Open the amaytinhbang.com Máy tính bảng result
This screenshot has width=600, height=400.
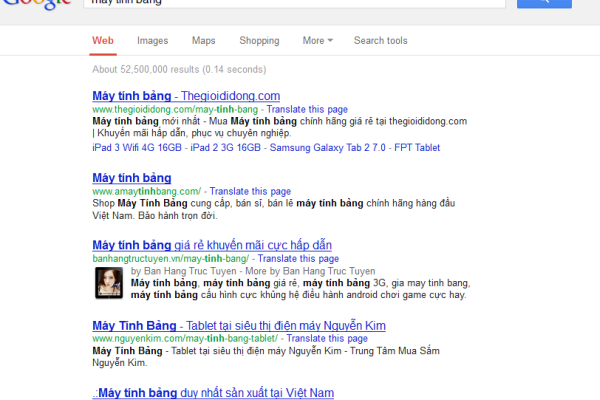click(132, 178)
